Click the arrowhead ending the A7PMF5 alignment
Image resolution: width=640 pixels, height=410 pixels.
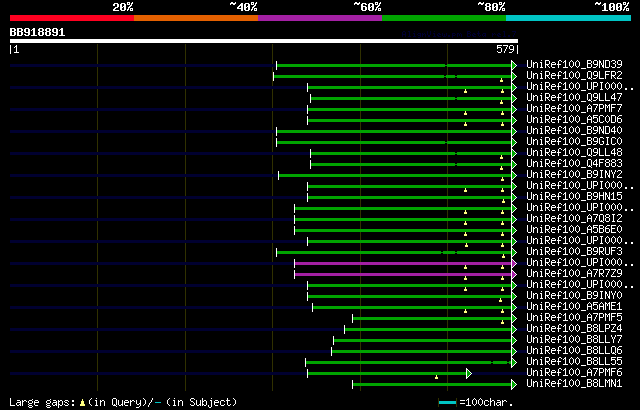click(514, 319)
